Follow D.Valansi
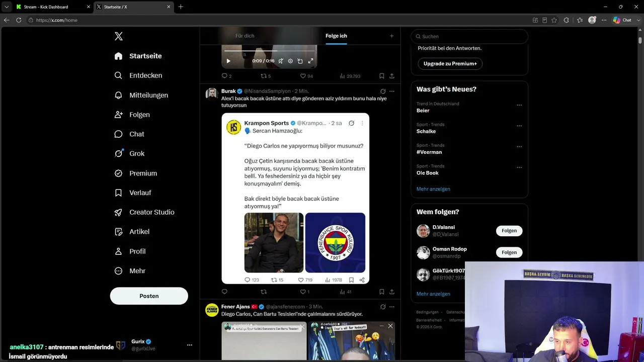Viewport: 644px width, 362px height. pos(509,231)
